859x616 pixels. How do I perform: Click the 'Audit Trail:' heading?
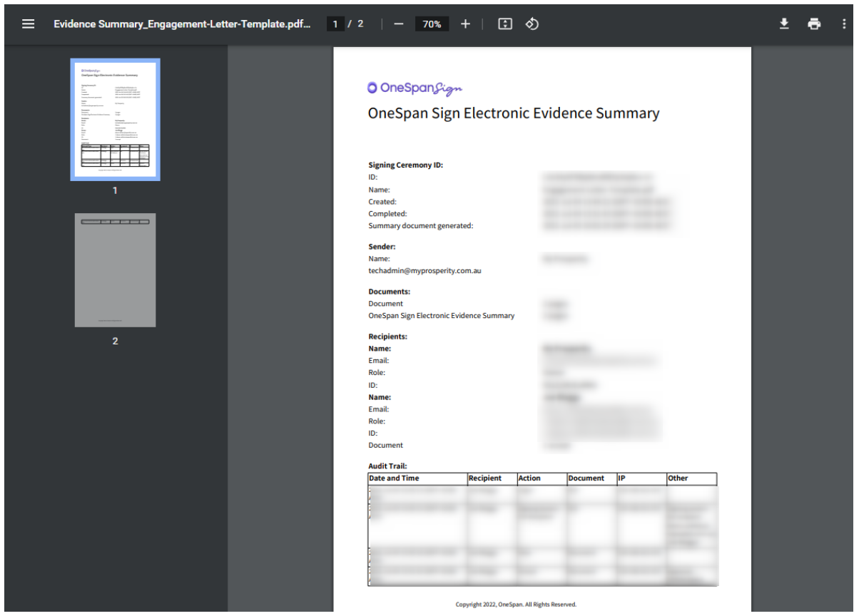point(388,466)
